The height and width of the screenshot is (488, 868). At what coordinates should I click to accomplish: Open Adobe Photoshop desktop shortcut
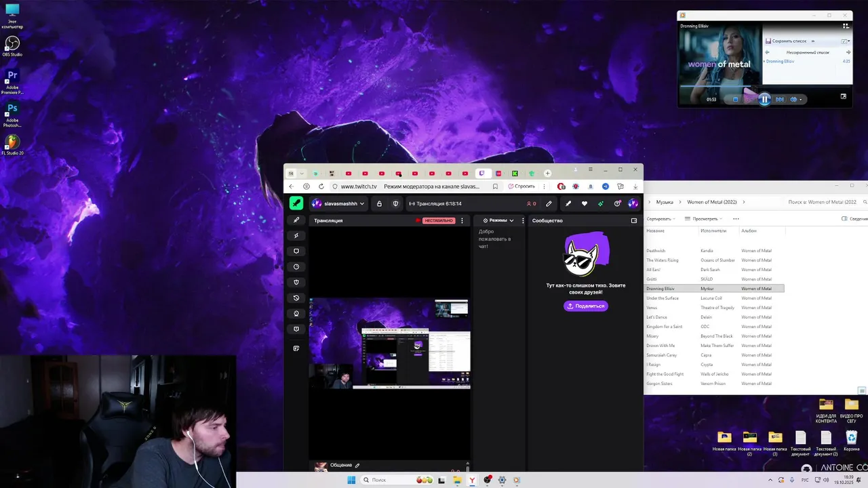click(x=12, y=114)
